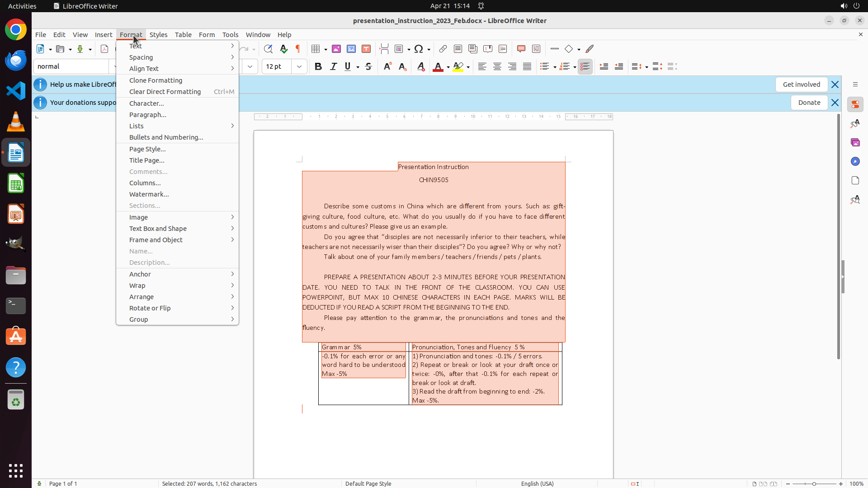Open font color dropdown arrow

[x=448, y=67]
